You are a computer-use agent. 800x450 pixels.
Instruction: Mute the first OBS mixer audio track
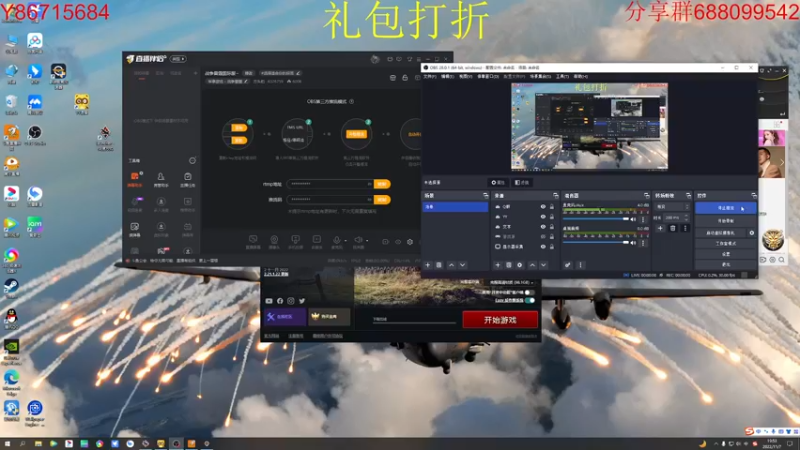[x=634, y=219]
